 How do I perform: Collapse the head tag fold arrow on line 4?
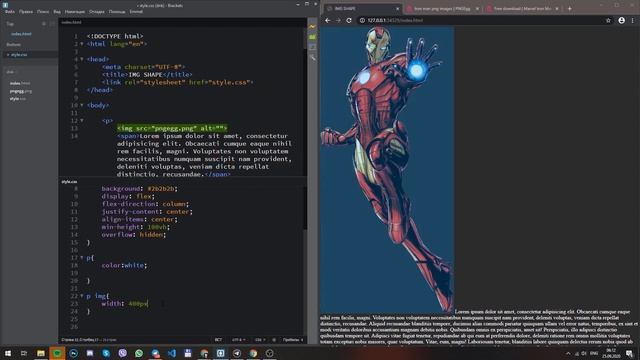coord(82,59)
